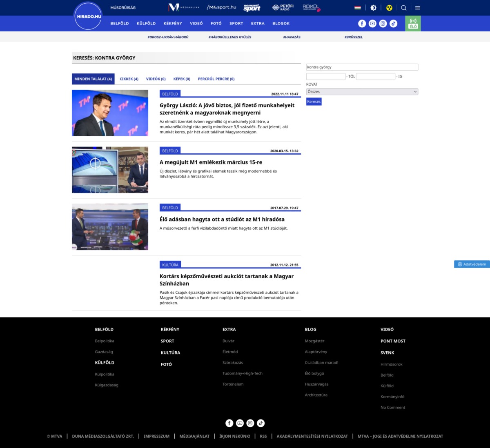Open the Adatvédelem privacy button
The height and width of the screenshot is (448, 490).
pos(472,264)
